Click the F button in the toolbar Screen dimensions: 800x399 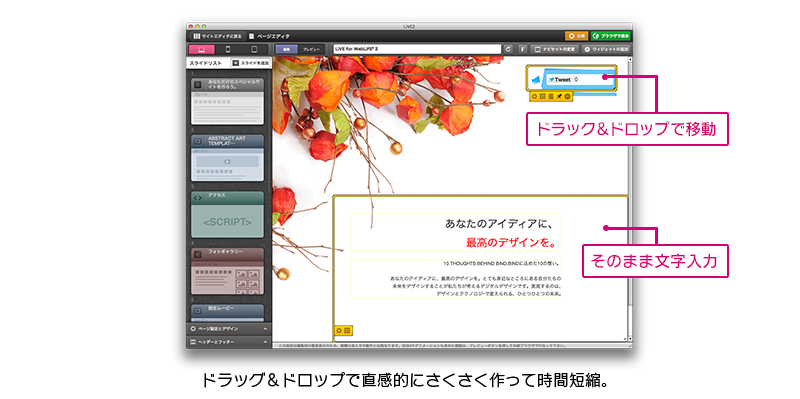(x=522, y=49)
